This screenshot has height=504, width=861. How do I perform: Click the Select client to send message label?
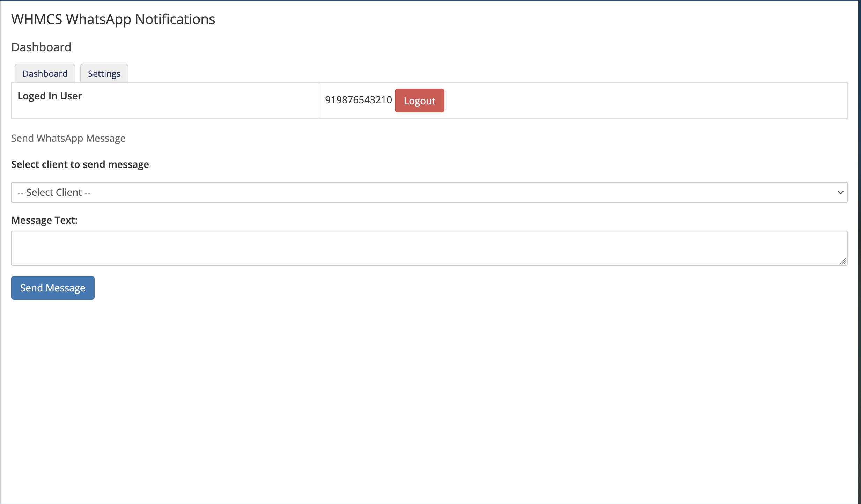coord(80,164)
